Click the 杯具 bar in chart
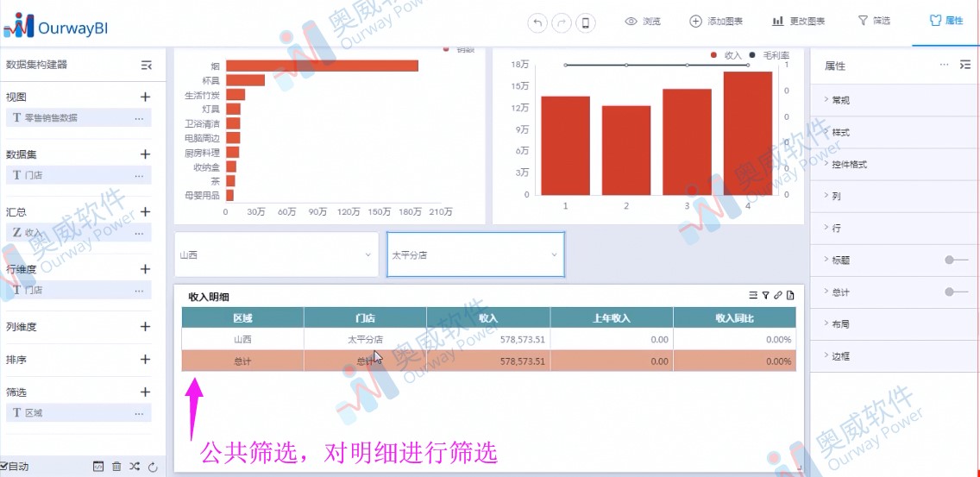Screen dimensions: 980x477 click(x=246, y=80)
